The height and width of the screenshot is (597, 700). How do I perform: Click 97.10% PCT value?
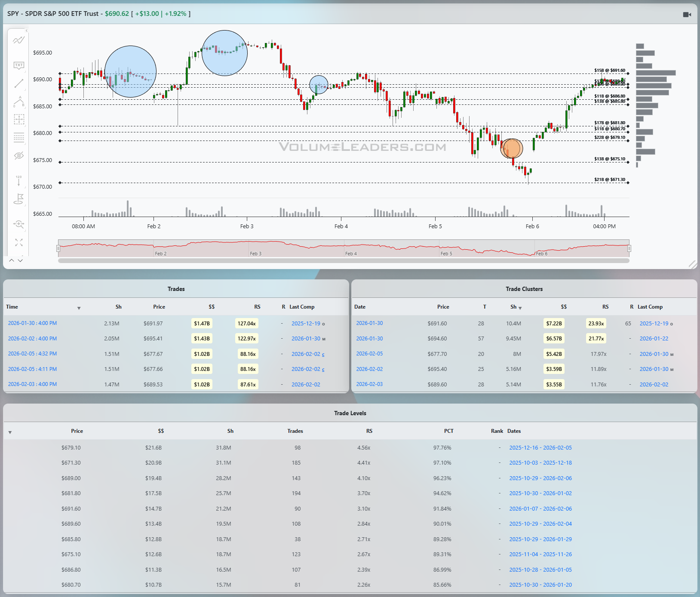442,463
